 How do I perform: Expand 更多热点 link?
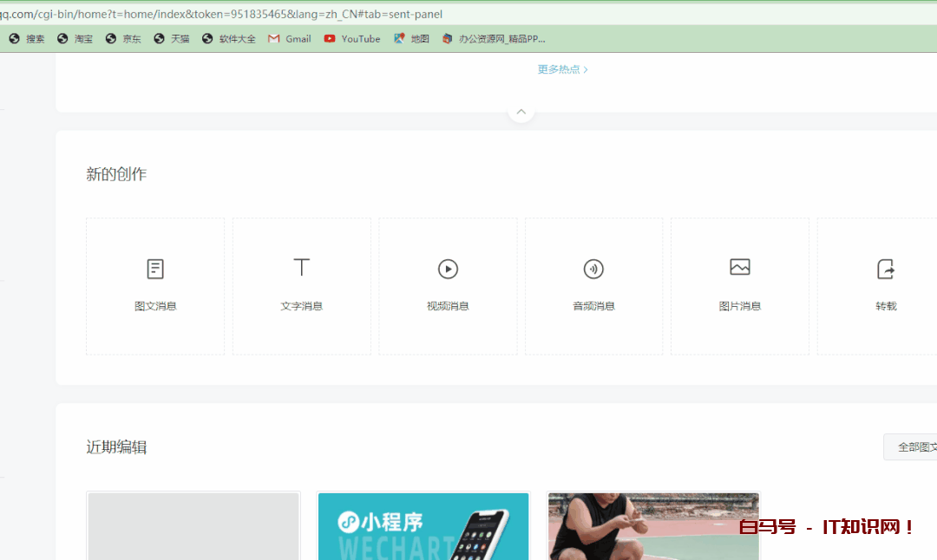click(562, 69)
